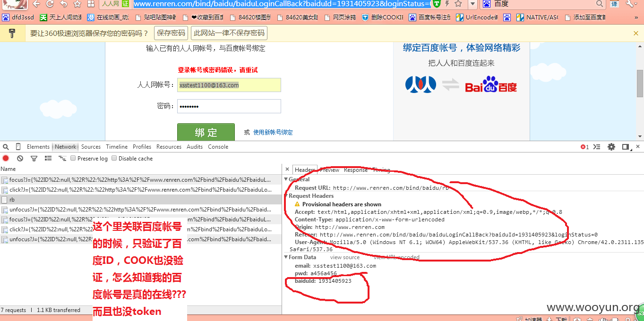The width and height of the screenshot is (644, 321).
Task: Click the DevTools inspect element magnifier icon
Action: pyautogui.click(x=5, y=147)
